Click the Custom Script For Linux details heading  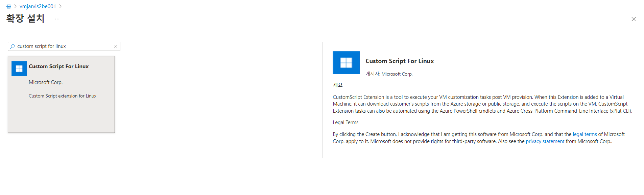click(400, 61)
